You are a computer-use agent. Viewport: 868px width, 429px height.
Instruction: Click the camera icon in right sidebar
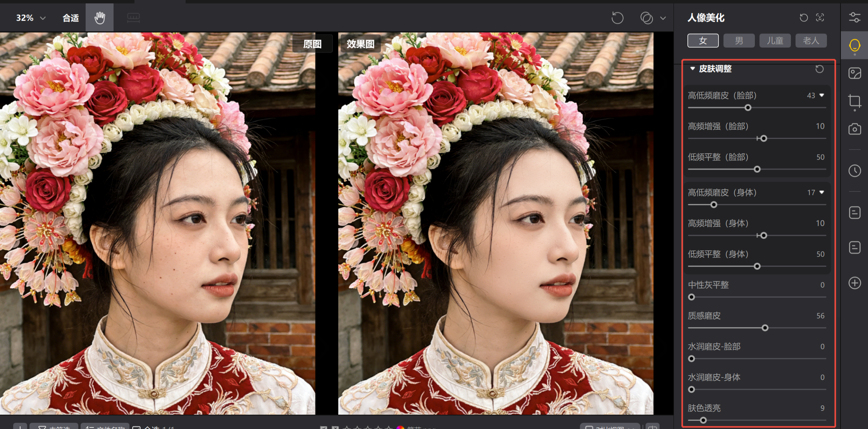point(854,129)
